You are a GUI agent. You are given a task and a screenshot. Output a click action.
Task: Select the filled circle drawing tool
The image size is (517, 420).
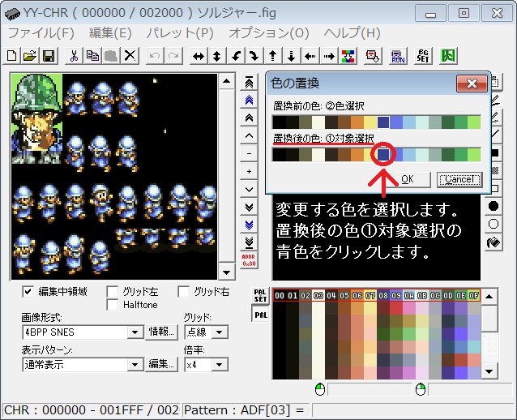coord(493,206)
